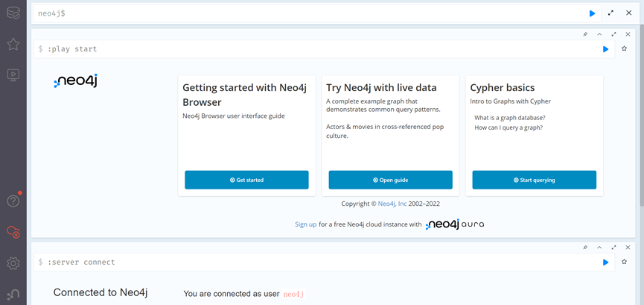Fullscreen the :play start frame
This screenshot has width=644, height=305.
[613, 34]
